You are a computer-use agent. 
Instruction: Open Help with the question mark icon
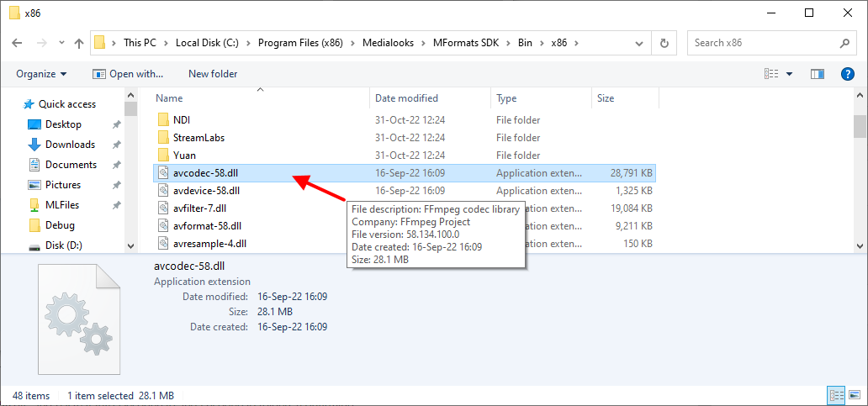[848, 74]
